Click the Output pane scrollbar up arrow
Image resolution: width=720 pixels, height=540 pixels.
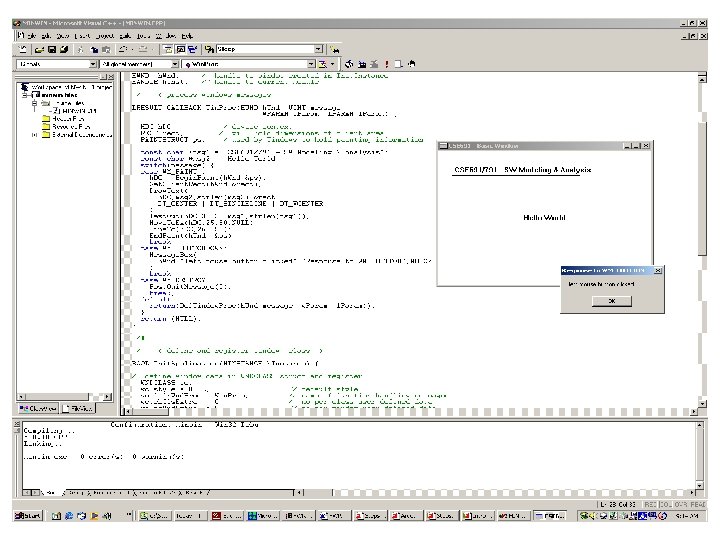tap(699, 425)
